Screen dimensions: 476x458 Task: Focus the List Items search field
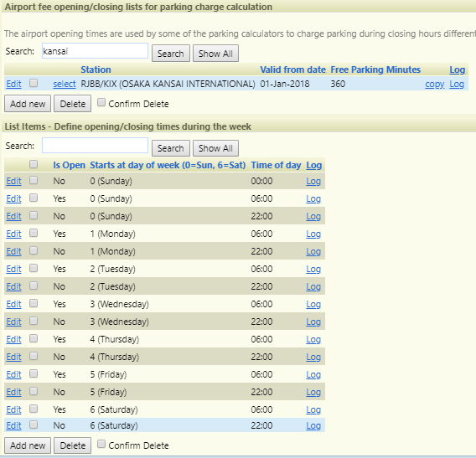coord(95,146)
